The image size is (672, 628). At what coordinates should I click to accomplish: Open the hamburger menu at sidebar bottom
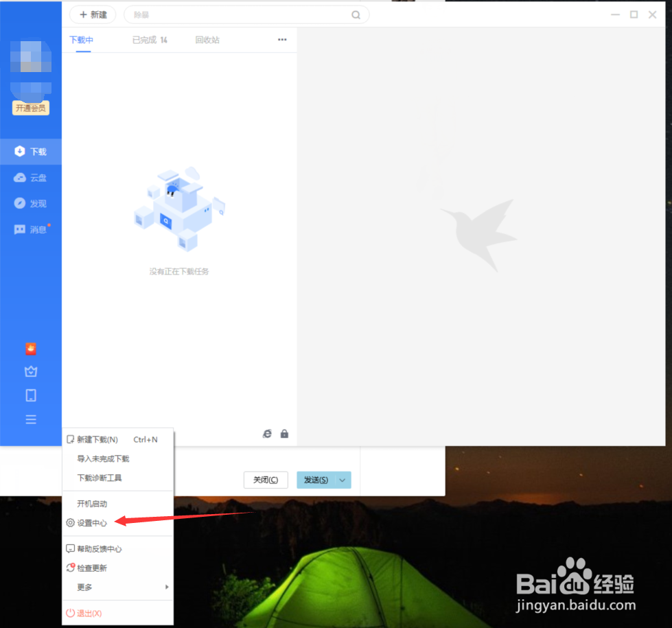point(30,419)
